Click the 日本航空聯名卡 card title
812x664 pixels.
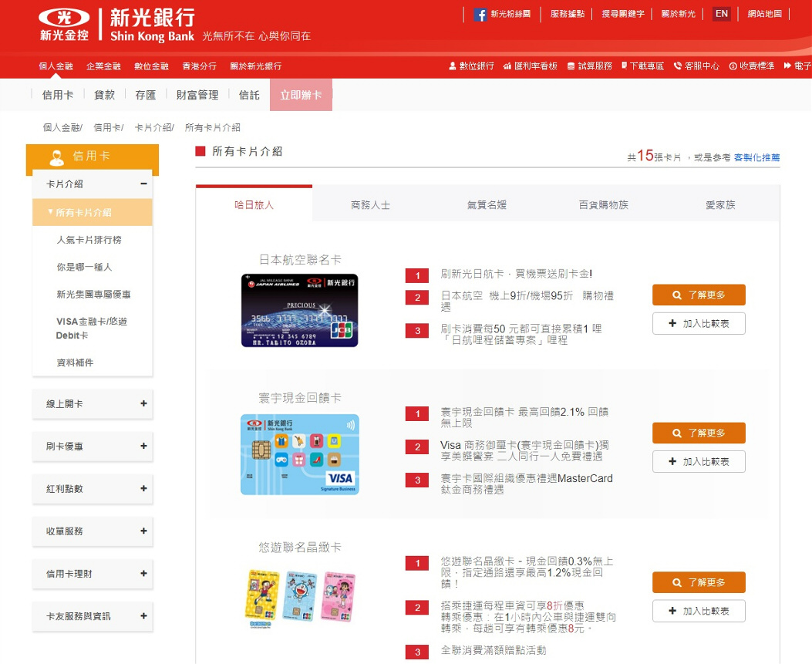301,259
